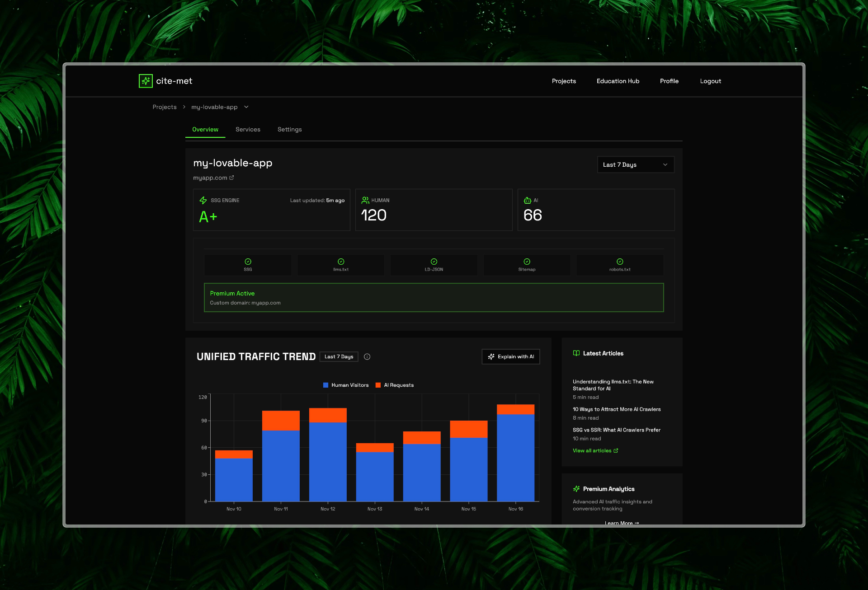
Task: Click the Sitemap check status tile
Action: [527, 265]
